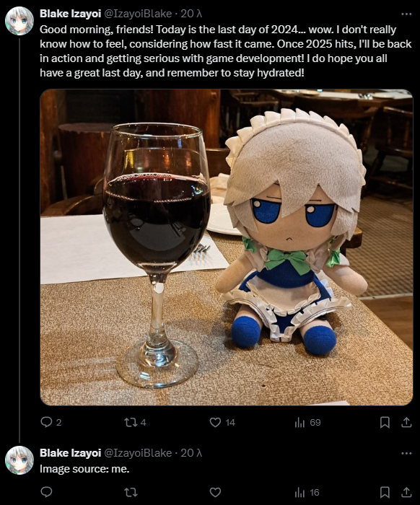Viewport: 420px width, 505px height.
Task: Bookmark the 'Image source: me.' reply
Action: tap(385, 492)
